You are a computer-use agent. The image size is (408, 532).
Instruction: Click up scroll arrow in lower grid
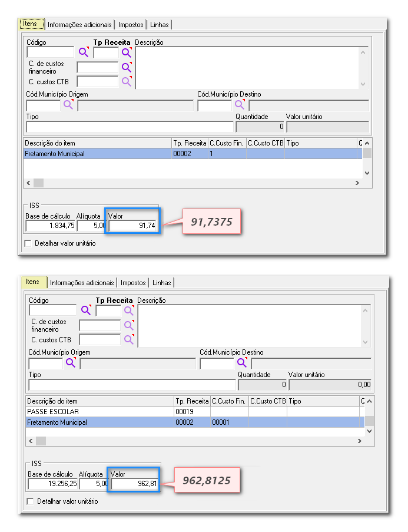[x=369, y=401]
